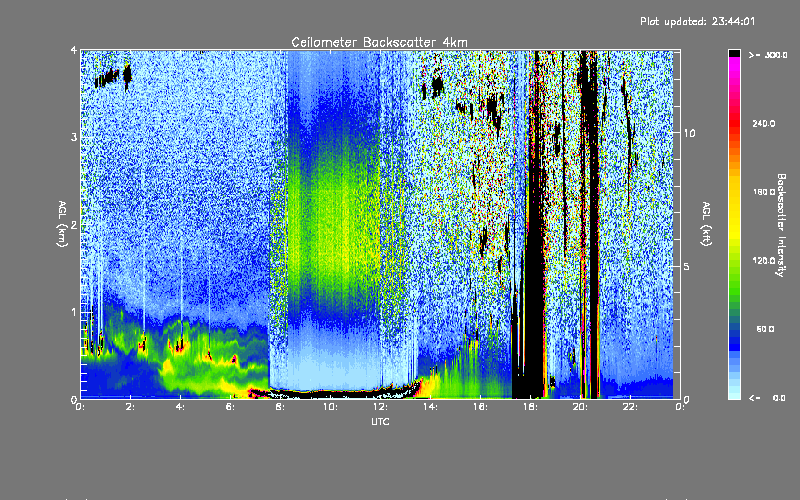This screenshot has width=800, height=500.
Task: Click the '6:' UTC tick label
Action: coord(231,407)
